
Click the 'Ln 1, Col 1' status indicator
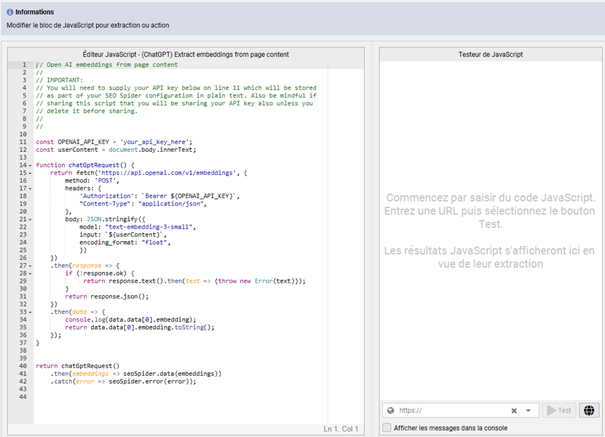(341, 429)
